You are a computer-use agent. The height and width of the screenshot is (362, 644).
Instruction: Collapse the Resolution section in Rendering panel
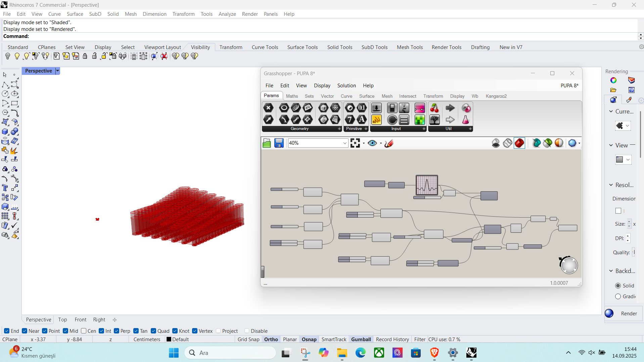point(611,185)
